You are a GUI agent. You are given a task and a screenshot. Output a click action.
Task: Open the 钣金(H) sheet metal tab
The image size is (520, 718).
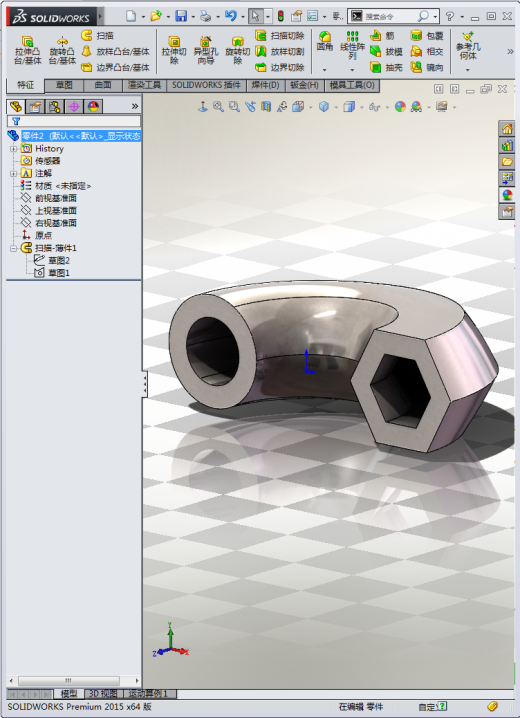coord(304,85)
